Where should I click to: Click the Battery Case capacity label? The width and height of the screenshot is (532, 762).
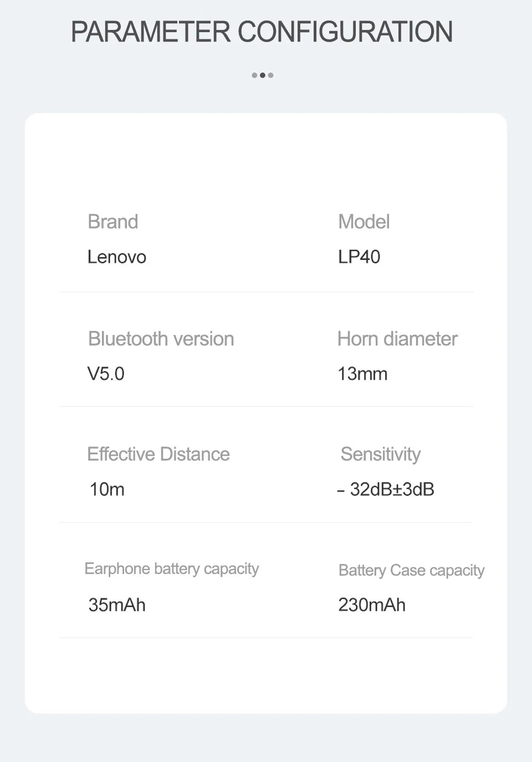[412, 571]
